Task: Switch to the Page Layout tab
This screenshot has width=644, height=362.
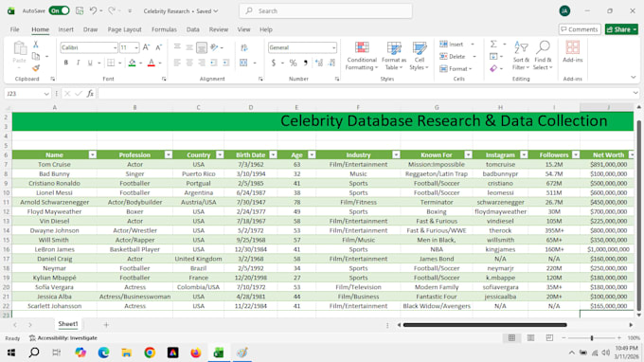Action: click(124, 29)
